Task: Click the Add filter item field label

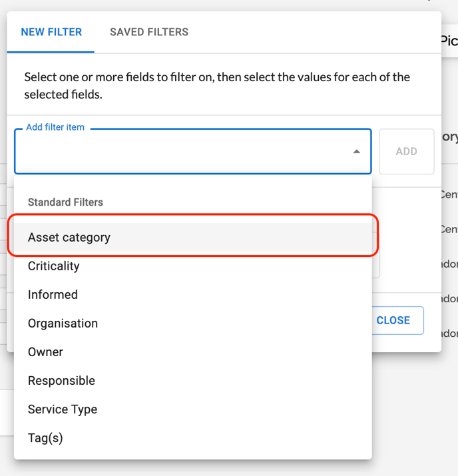Action: coord(55,127)
